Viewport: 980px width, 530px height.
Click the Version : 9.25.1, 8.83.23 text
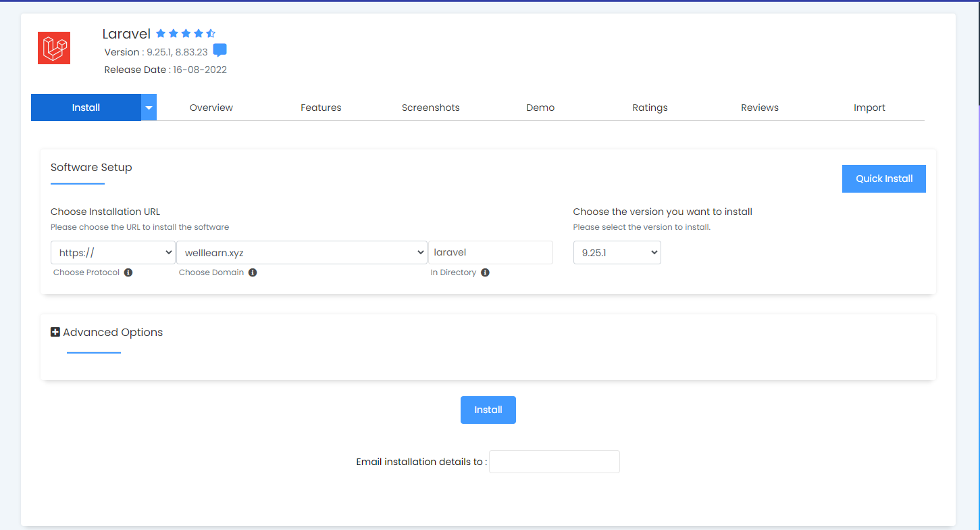coord(156,52)
